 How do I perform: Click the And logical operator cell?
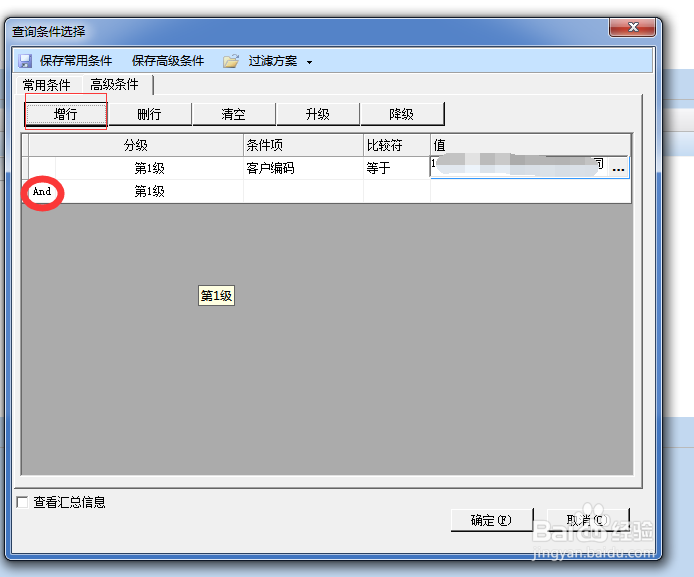[x=42, y=192]
